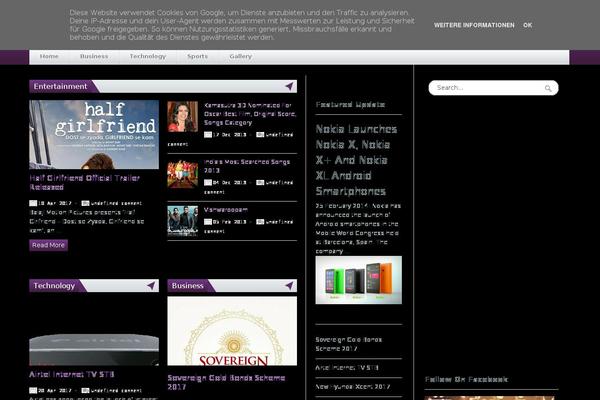Open the Technology menu item

tap(148, 56)
